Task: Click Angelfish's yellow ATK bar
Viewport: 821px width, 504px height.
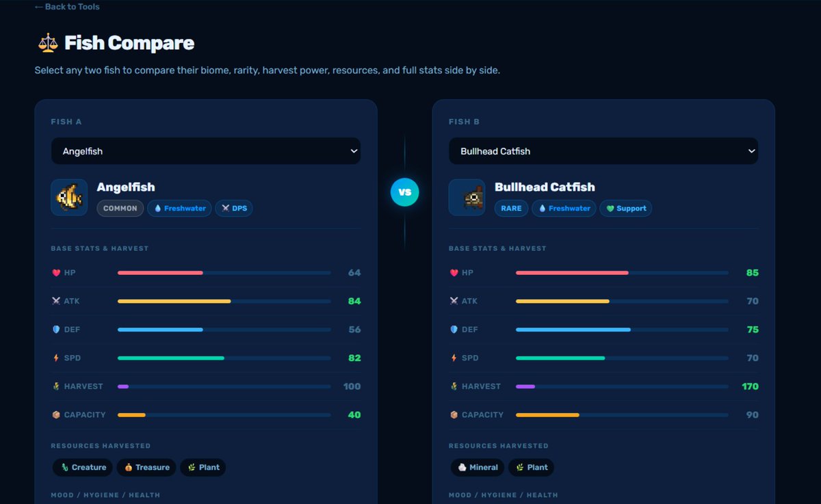Action: coord(174,301)
